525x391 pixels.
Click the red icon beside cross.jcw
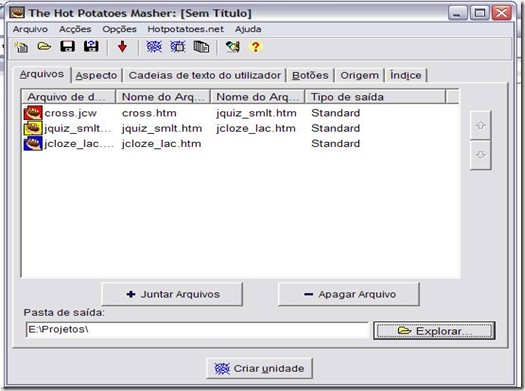33,113
